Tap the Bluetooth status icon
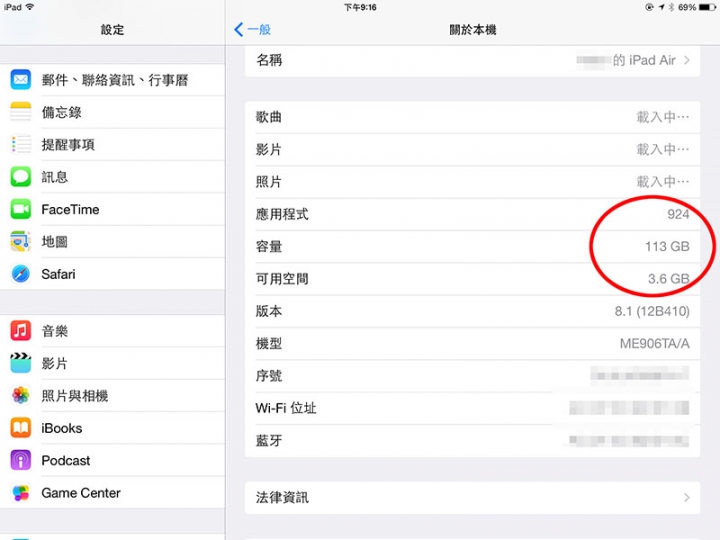 671,7
